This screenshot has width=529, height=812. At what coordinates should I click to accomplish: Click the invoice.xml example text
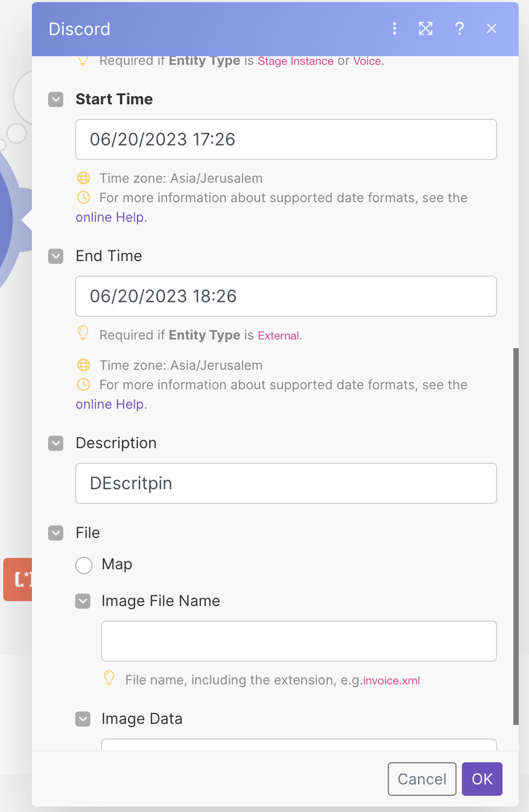(391, 681)
